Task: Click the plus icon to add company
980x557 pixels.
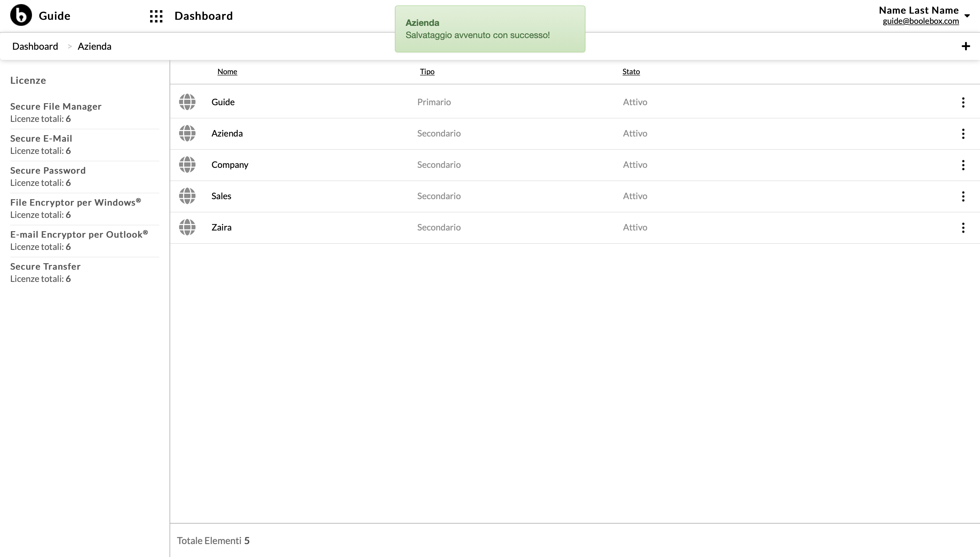Action: click(965, 46)
